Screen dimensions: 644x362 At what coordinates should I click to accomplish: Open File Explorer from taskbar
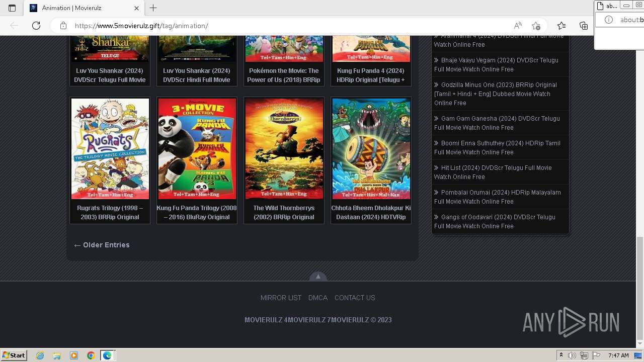pos(57,355)
